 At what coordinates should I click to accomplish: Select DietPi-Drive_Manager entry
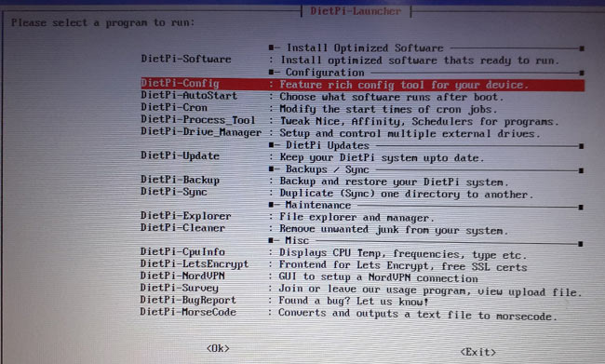201,132
